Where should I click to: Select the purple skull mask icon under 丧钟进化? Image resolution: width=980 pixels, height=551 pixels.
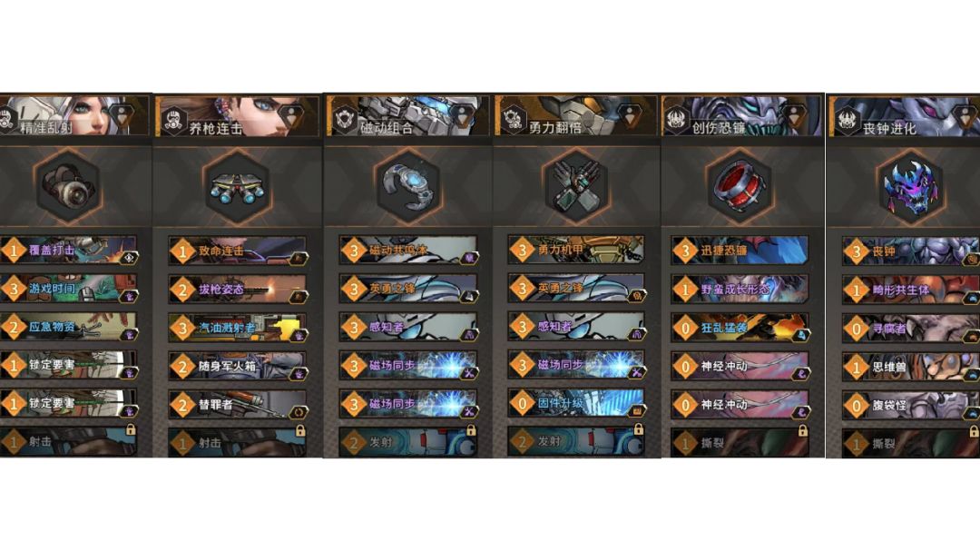click(910, 187)
